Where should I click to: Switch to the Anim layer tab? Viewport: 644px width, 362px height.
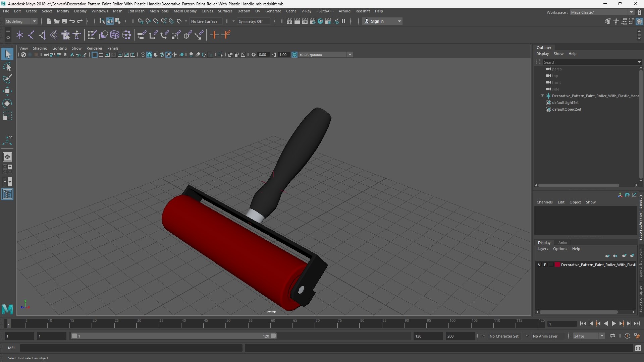click(x=563, y=243)
